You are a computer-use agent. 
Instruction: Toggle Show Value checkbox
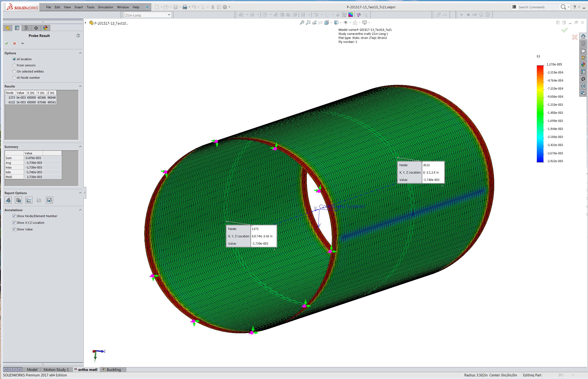click(x=14, y=229)
